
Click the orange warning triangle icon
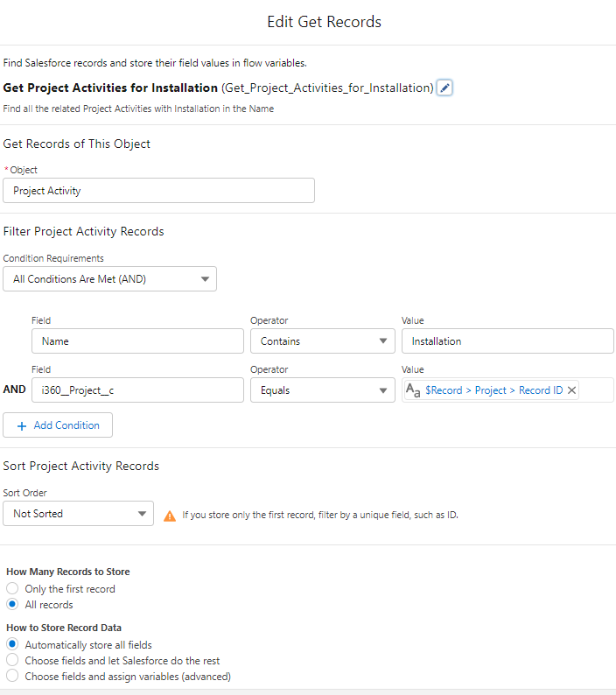(x=170, y=516)
